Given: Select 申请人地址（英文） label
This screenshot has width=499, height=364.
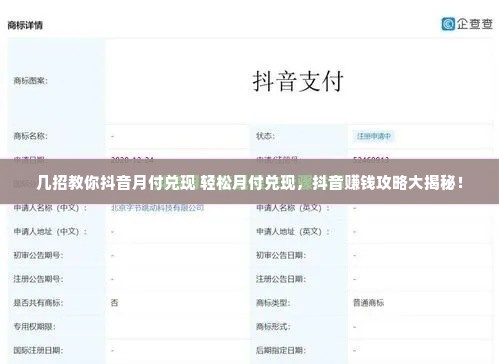Looking at the screenshot, I should 293,231.
